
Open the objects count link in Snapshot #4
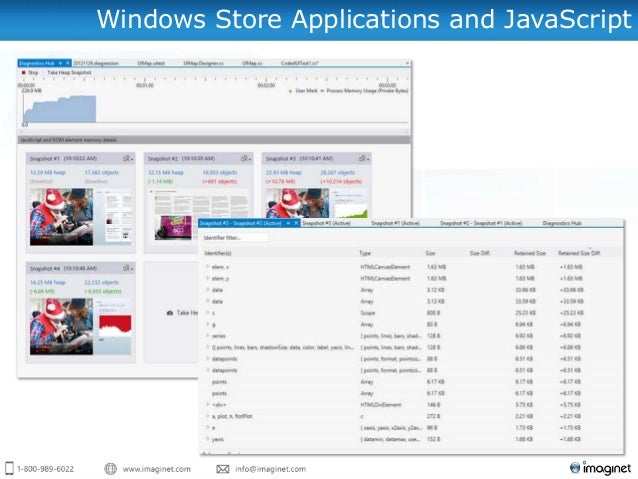click(x=102, y=282)
